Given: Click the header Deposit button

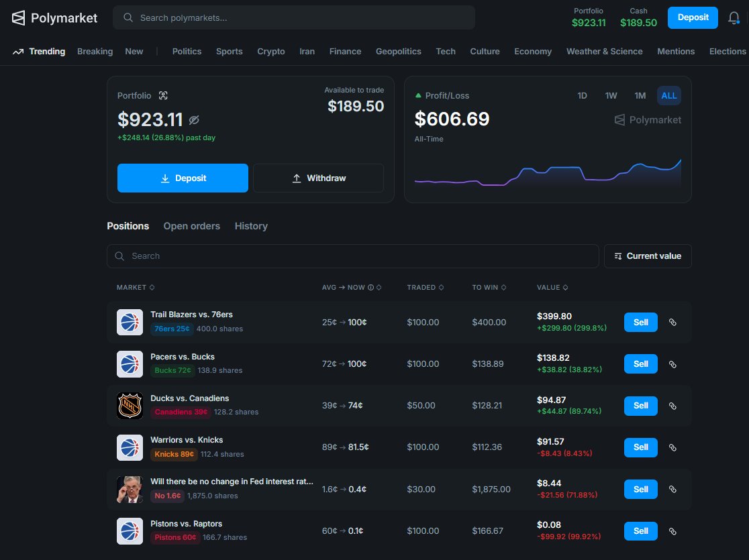Looking at the screenshot, I should [693, 17].
